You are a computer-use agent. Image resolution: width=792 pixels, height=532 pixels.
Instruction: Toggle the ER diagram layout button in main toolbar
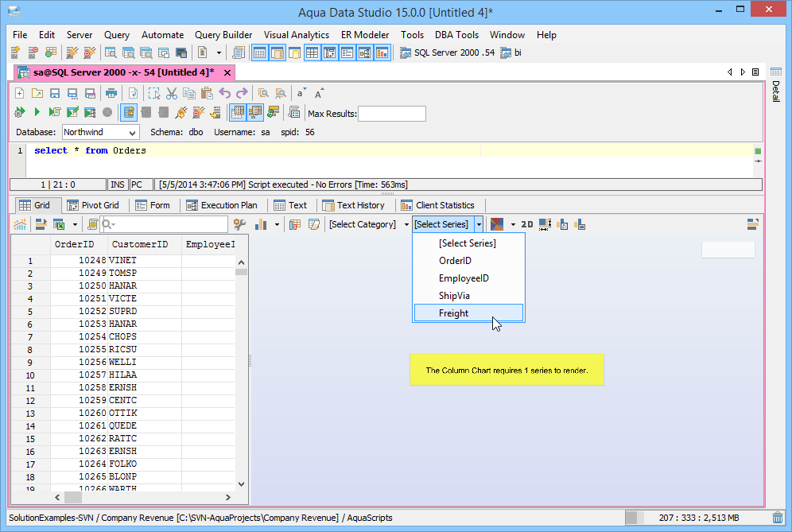tap(365, 52)
